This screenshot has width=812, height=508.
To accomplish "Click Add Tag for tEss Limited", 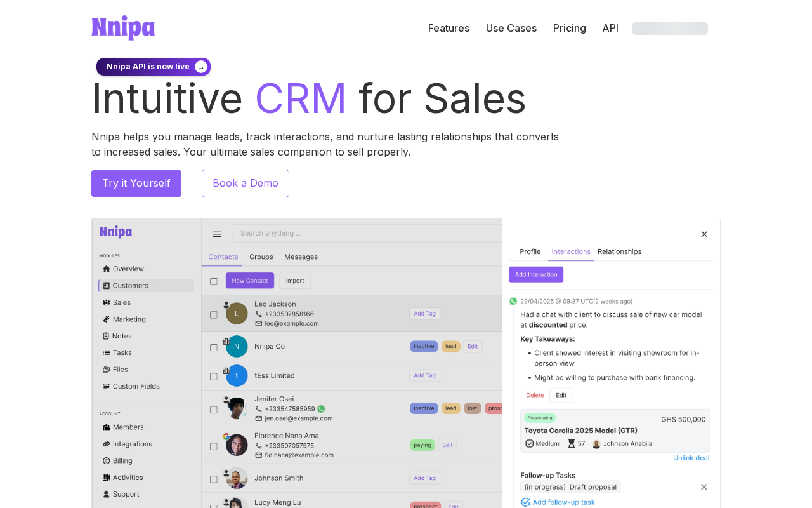I will click(x=424, y=376).
